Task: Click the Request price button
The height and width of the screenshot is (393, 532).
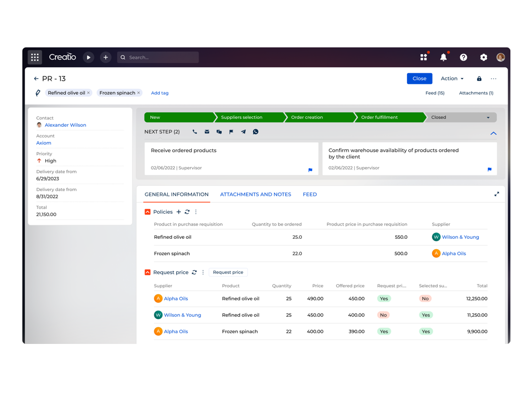Action: tap(228, 272)
